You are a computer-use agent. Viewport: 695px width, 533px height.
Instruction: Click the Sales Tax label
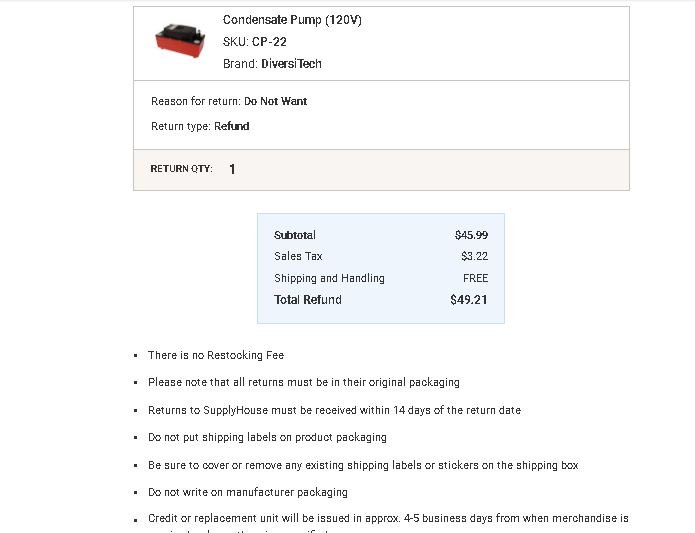298,256
